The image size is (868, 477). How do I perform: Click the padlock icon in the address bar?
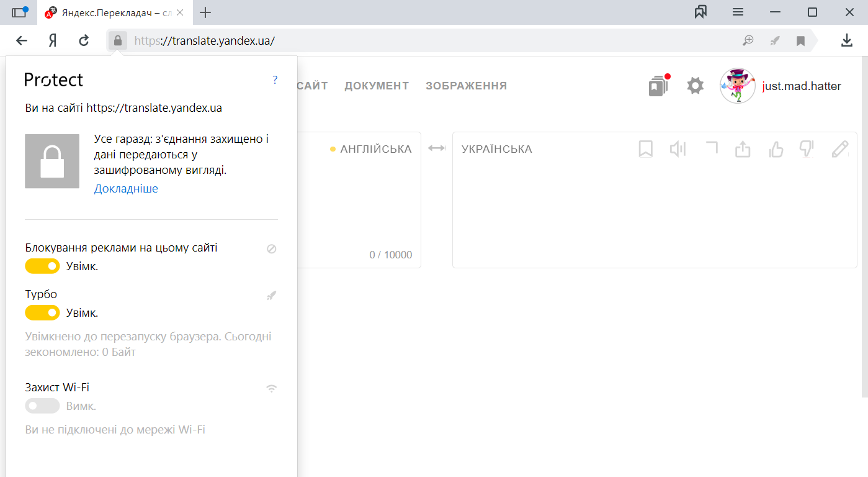[x=118, y=40]
